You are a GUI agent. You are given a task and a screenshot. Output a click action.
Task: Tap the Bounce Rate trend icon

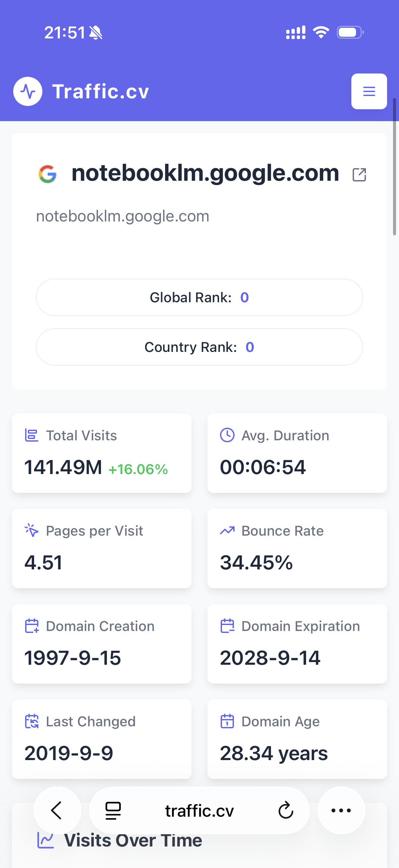227,531
